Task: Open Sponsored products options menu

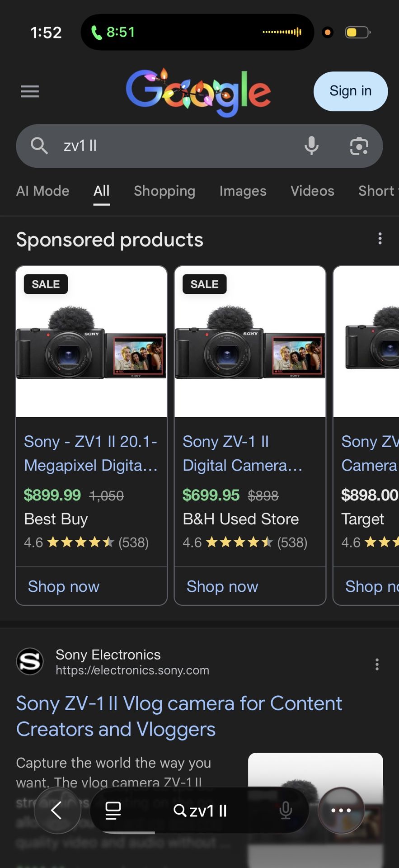Action: pyautogui.click(x=380, y=239)
